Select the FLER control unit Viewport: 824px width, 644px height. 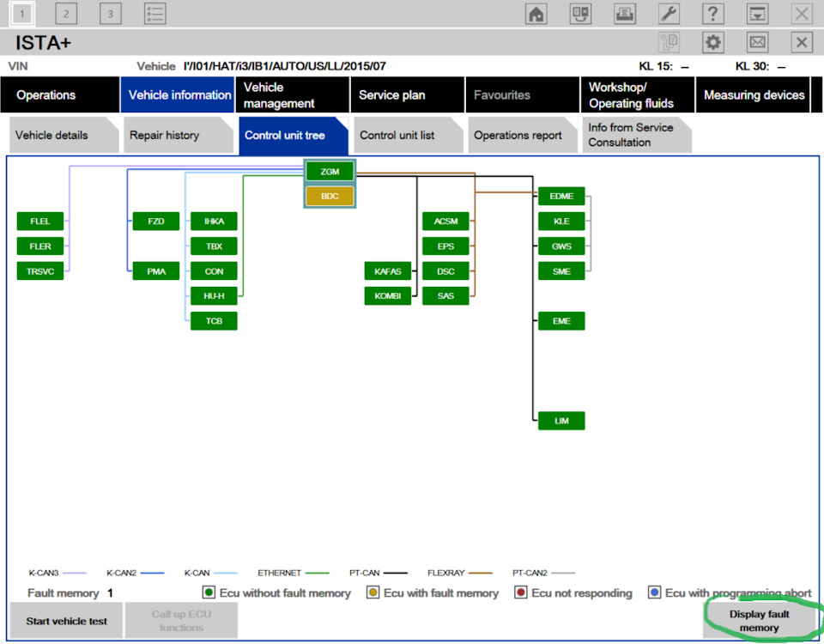[x=40, y=246]
